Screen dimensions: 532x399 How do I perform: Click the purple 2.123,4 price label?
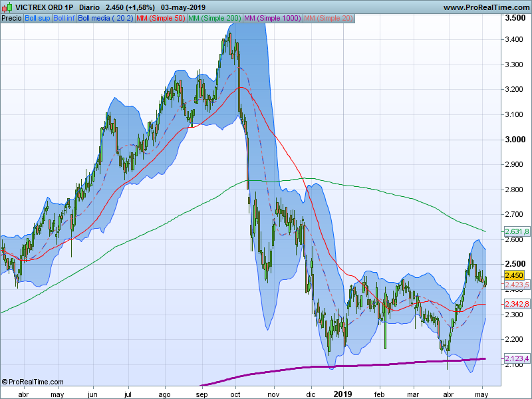(x=517, y=358)
